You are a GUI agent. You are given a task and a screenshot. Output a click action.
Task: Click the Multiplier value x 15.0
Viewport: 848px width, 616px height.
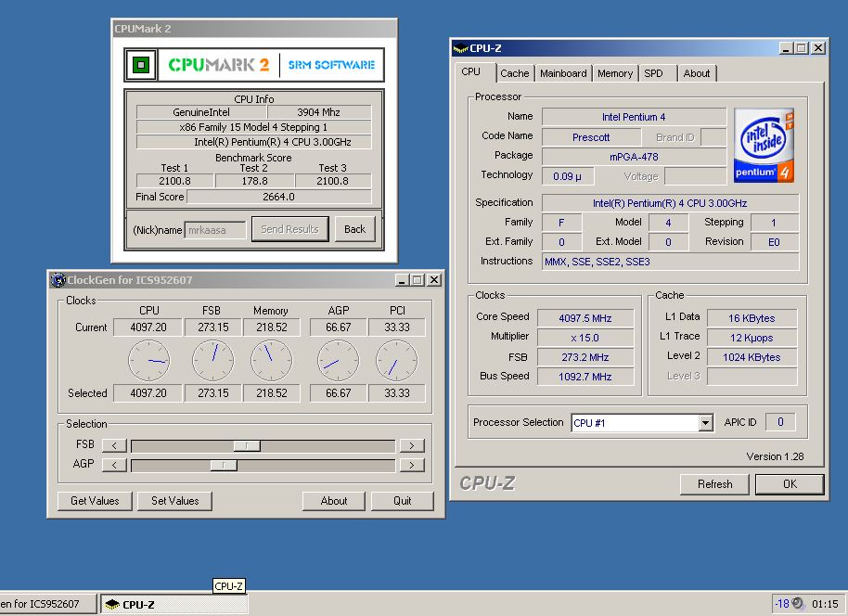[585, 338]
